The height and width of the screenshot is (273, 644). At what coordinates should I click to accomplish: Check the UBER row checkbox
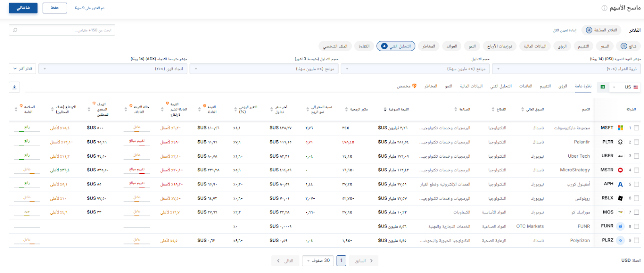(636, 156)
